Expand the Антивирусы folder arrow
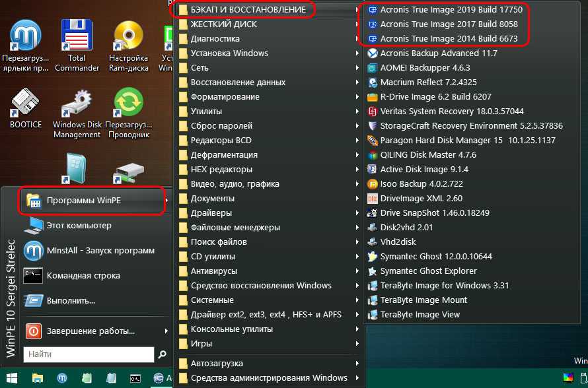The height and width of the screenshot is (388, 588). (357, 271)
